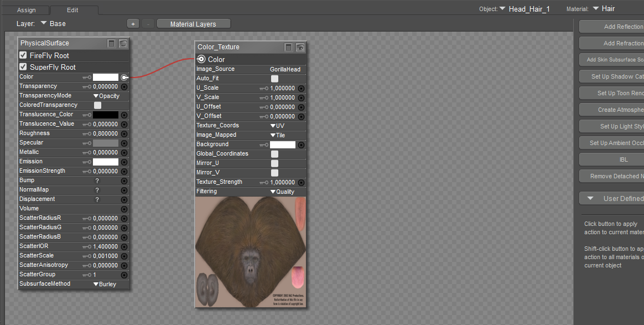The height and width of the screenshot is (325, 644).
Task: Open the Color_Texture node options menu icon
Action: (289, 47)
